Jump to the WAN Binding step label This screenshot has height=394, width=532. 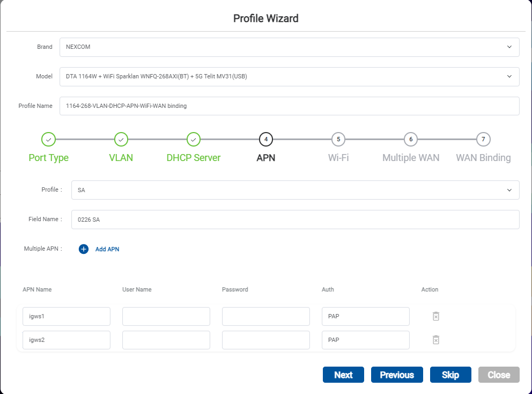pos(484,158)
